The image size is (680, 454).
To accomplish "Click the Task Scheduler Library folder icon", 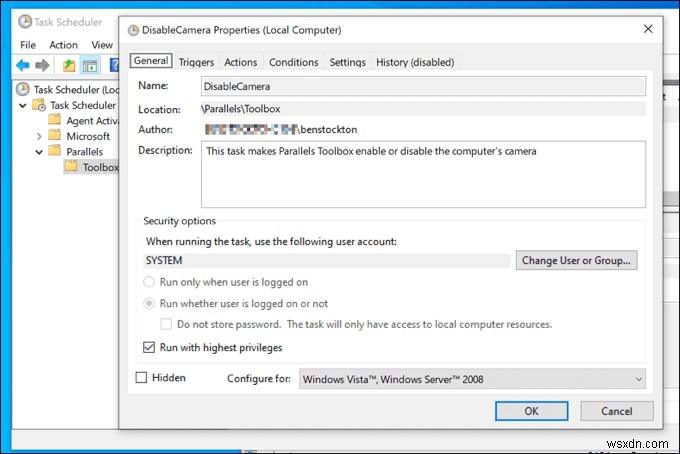I will 39,105.
